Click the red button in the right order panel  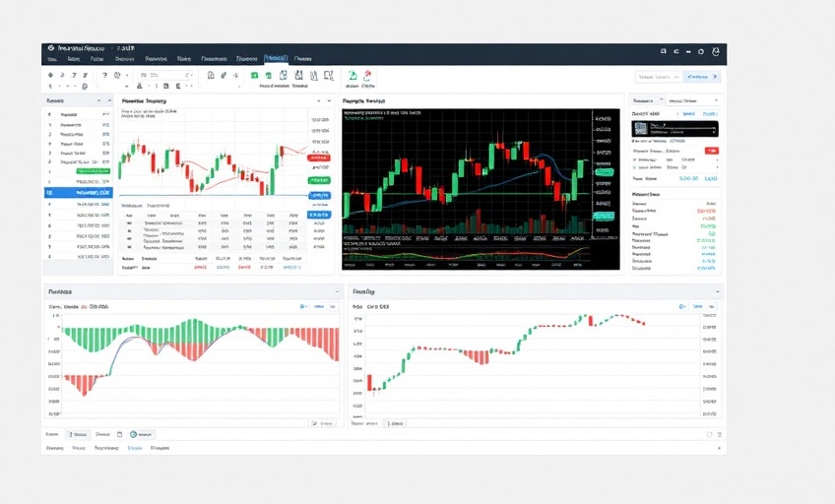pyautogui.click(x=711, y=151)
